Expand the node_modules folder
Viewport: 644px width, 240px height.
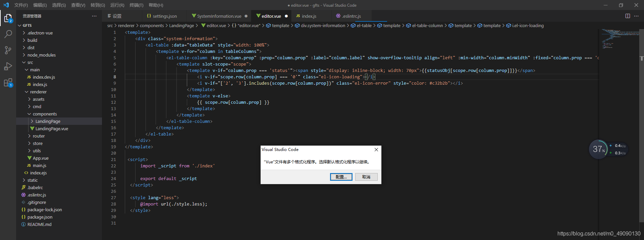[x=59, y=55]
